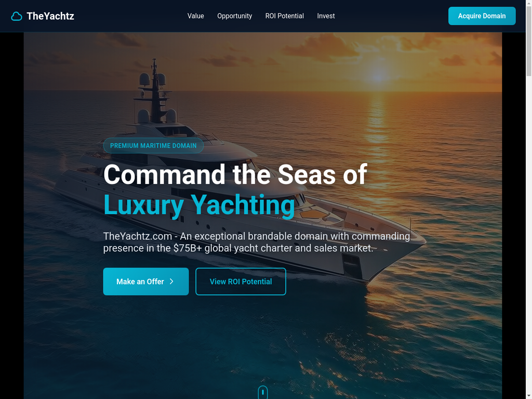Click the Acquire Domain button

coord(482,16)
